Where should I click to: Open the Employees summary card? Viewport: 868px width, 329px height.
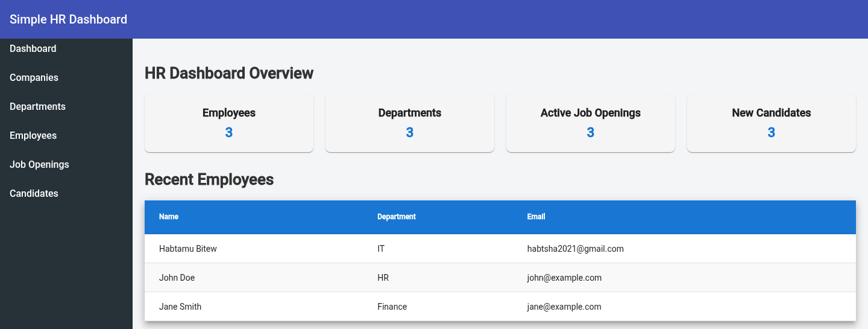point(229,123)
